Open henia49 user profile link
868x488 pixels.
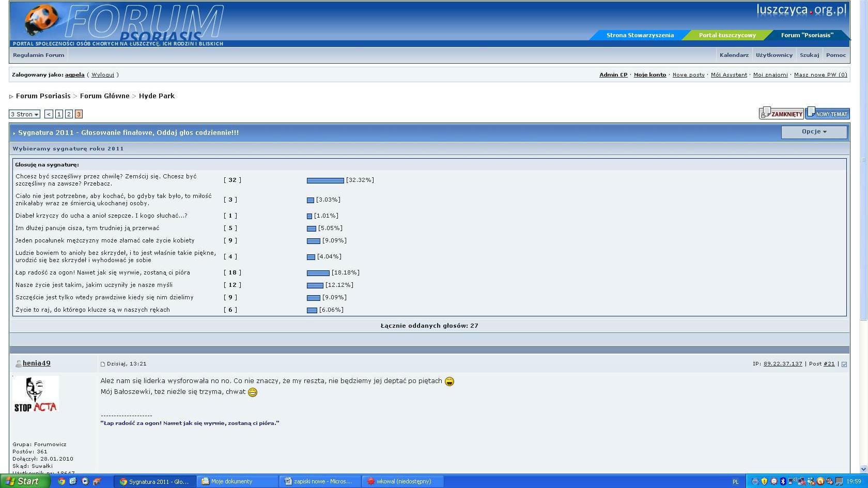point(37,363)
